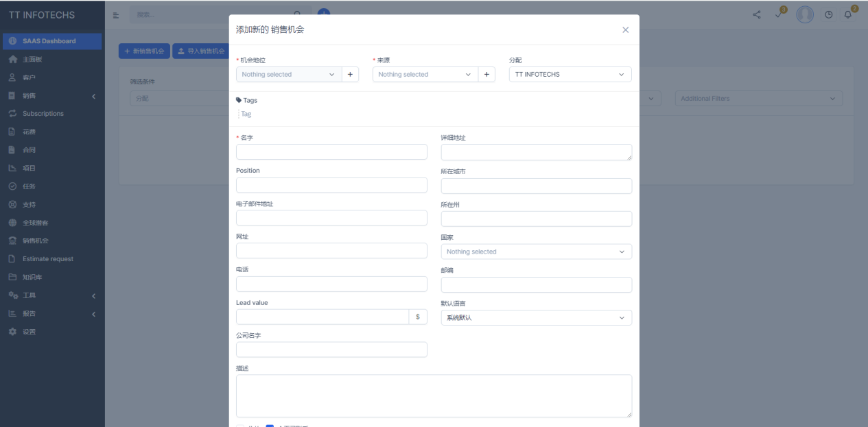Click the 所在城市 input field
This screenshot has height=427, width=868.
(x=537, y=186)
